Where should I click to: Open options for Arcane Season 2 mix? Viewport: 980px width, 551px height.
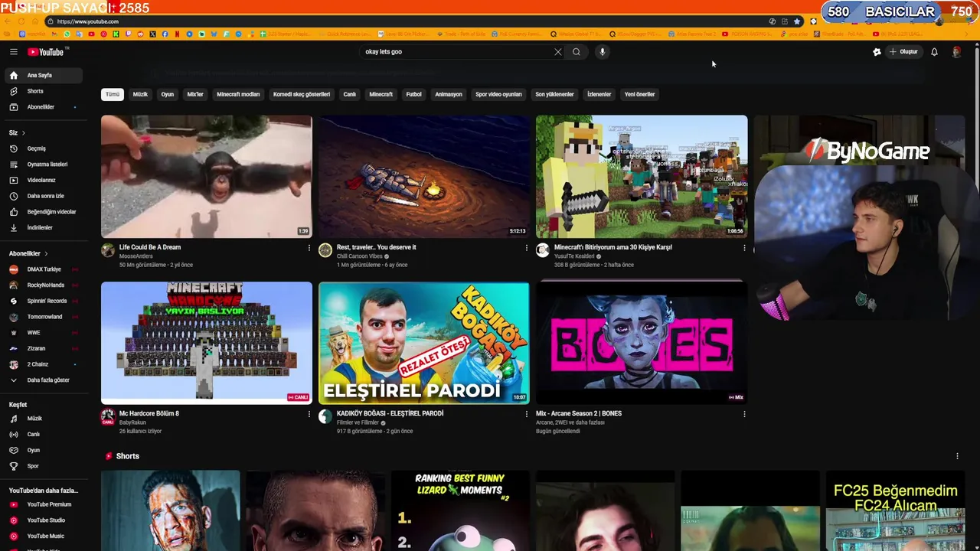coord(744,414)
